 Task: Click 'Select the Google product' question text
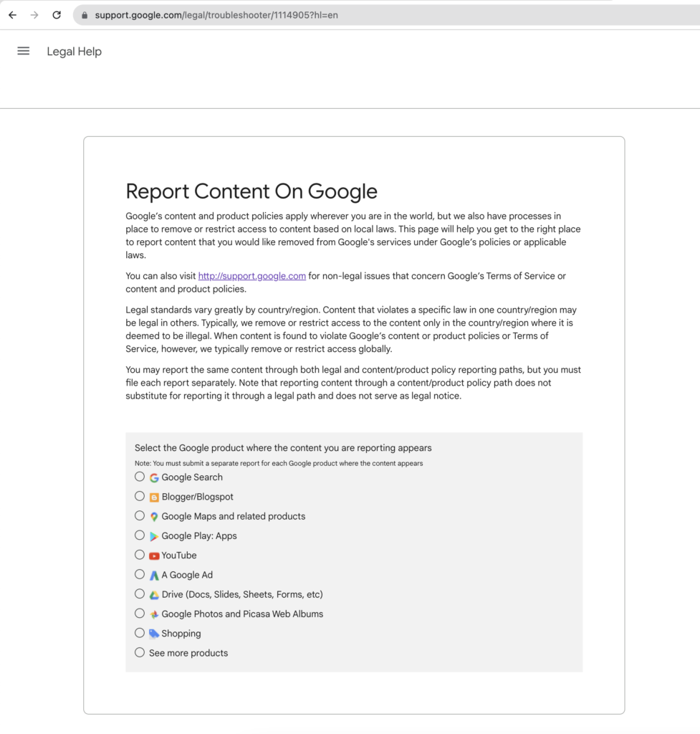[x=283, y=448]
